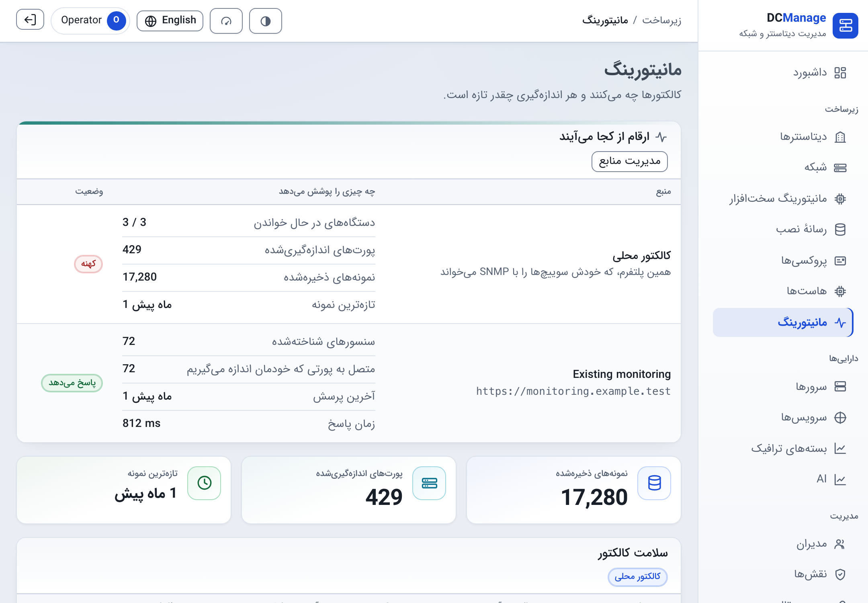Image resolution: width=868 pixels, height=603 pixels.
Task: Click the هاست‌ها cpu icon
Action: [x=840, y=291]
